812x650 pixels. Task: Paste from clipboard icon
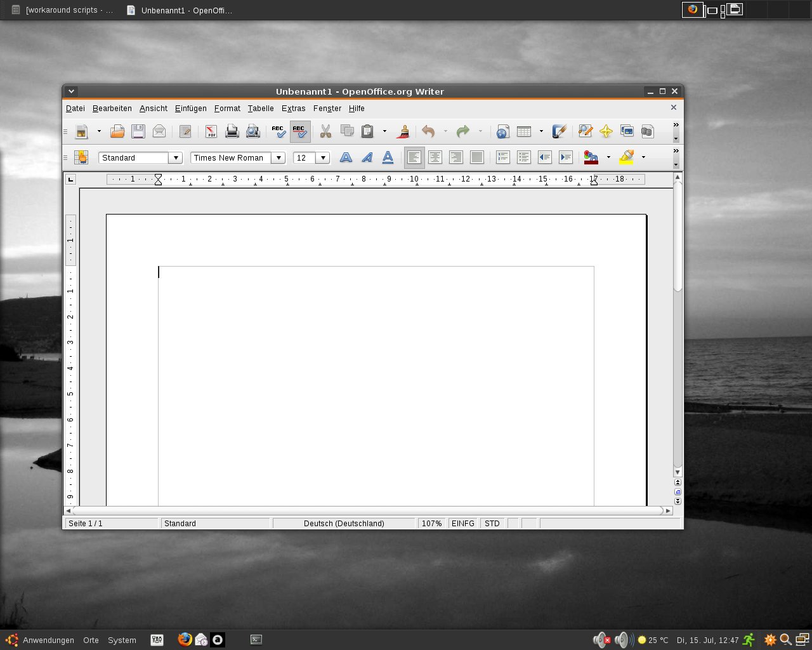pos(367,131)
